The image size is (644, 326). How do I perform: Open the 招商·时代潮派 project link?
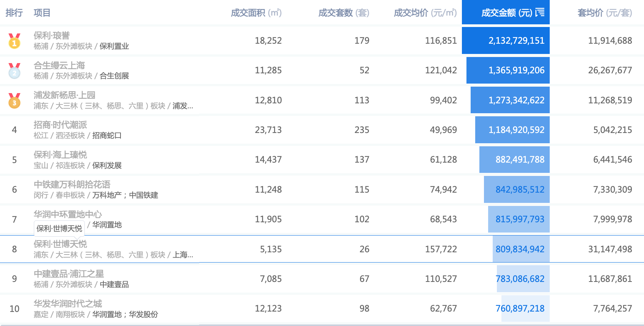click(x=60, y=125)
